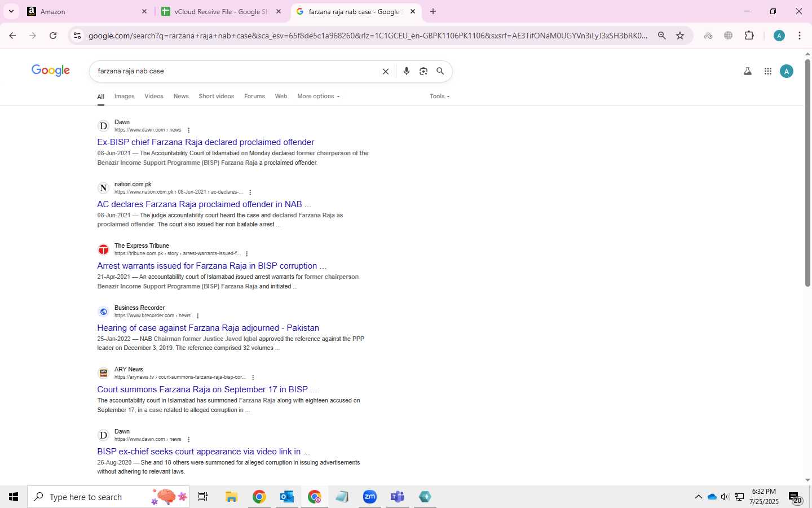Open Chrome three-dot menu

(x=800, y=36)
